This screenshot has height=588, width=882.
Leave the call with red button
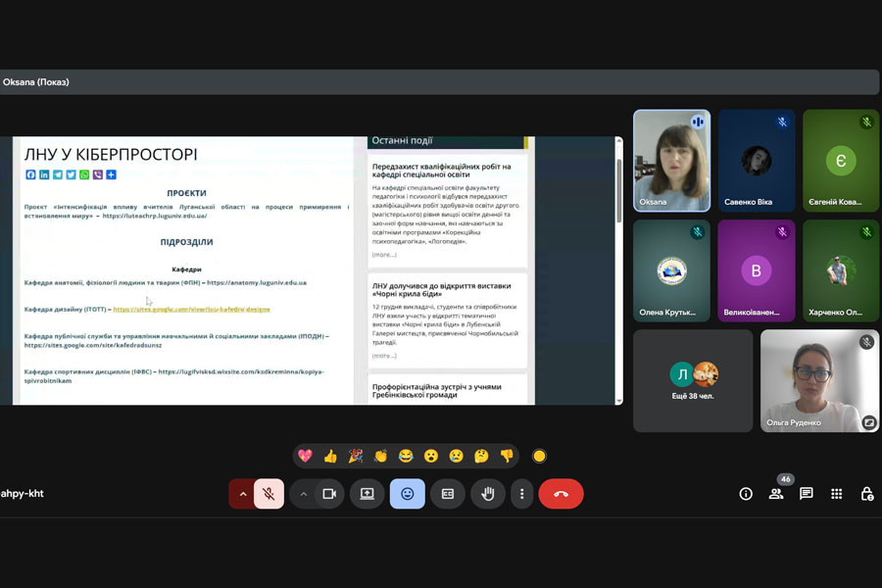(x=561, y=494)
